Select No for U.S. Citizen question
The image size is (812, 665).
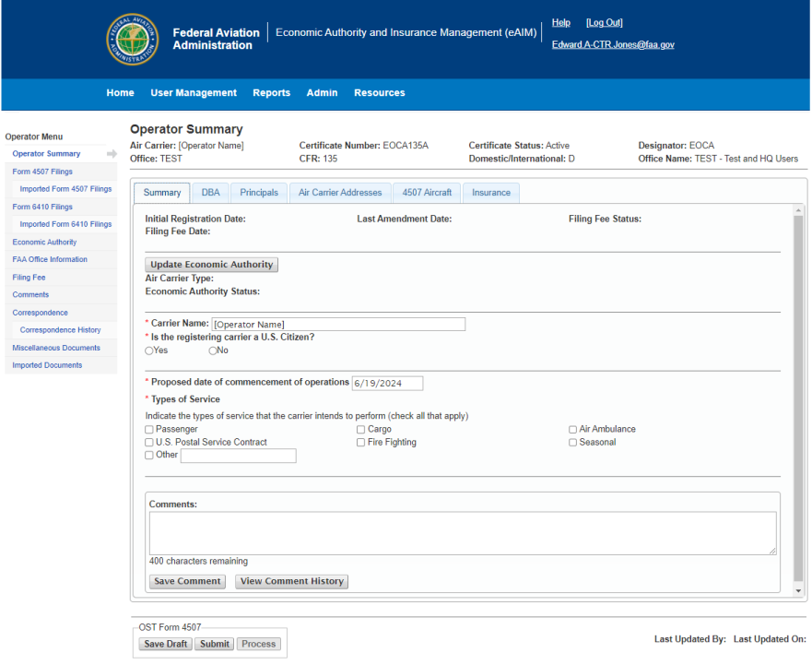(x=212, y=350)
